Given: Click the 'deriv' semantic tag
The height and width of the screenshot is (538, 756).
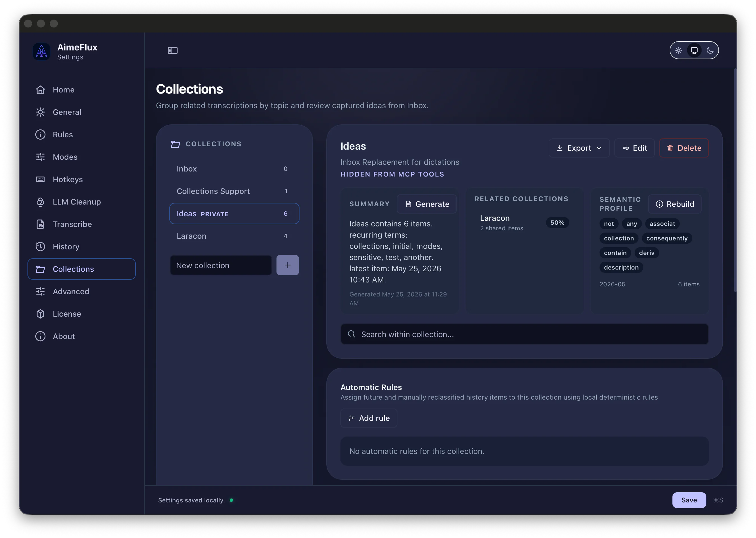Looking at the screenshot, I should [646, 253].
